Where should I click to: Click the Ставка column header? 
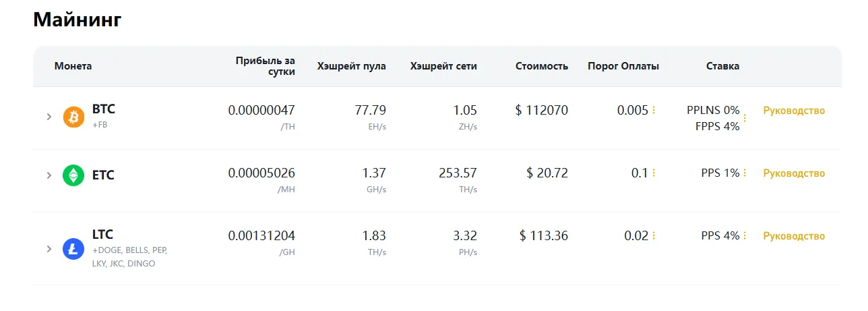pyautogui.click(x=722, y=66)
